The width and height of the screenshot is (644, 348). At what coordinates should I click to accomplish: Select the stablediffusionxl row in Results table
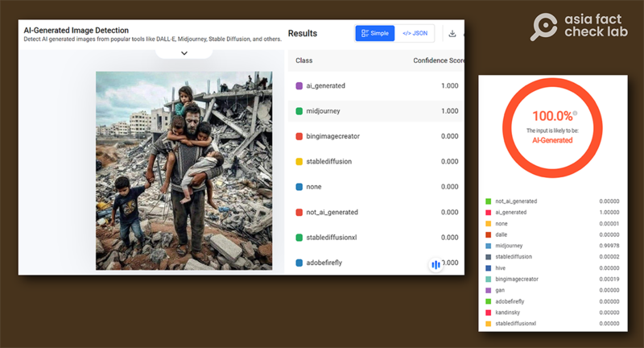(x=374, y=238)
